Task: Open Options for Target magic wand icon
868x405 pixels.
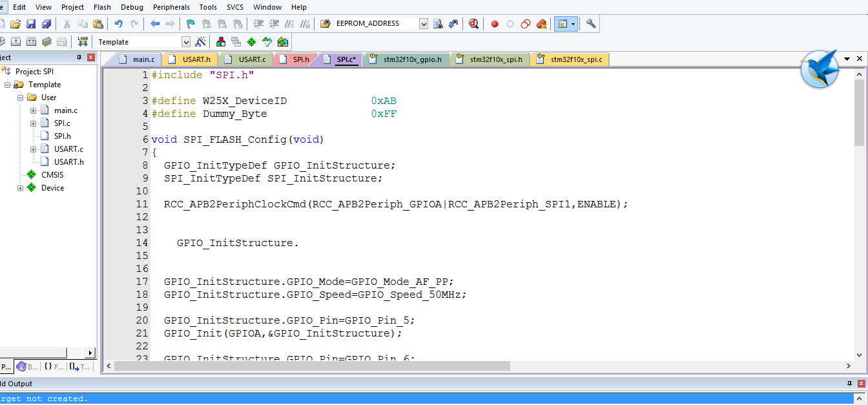Action: [201, 42]
